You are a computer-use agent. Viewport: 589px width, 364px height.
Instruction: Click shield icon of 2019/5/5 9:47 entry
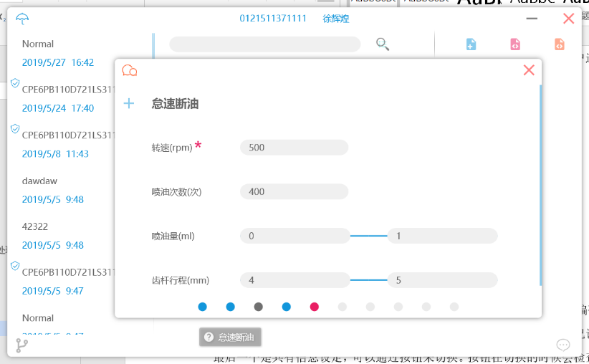click(x=15, y=266)
